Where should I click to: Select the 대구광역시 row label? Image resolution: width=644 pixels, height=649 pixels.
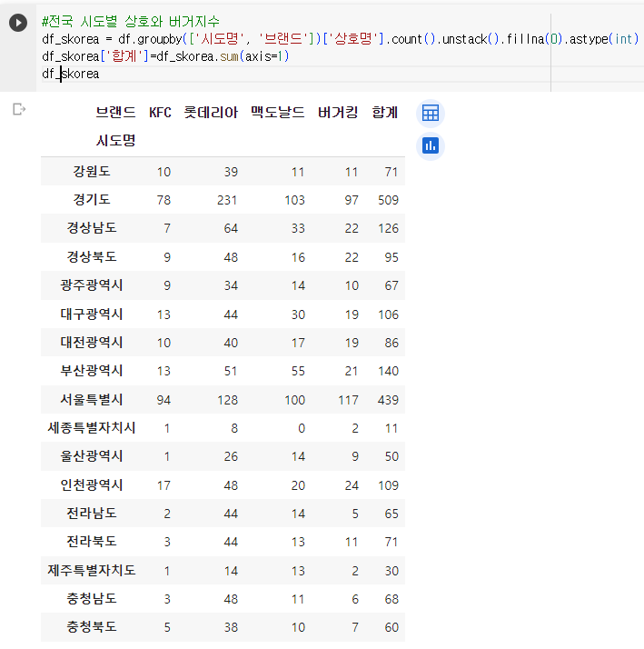[92, 314]
